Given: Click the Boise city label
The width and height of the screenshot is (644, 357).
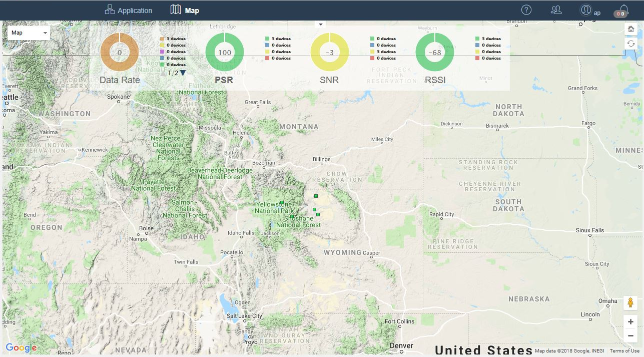Looking at the screenshot, I should click(x=147, y=228).
